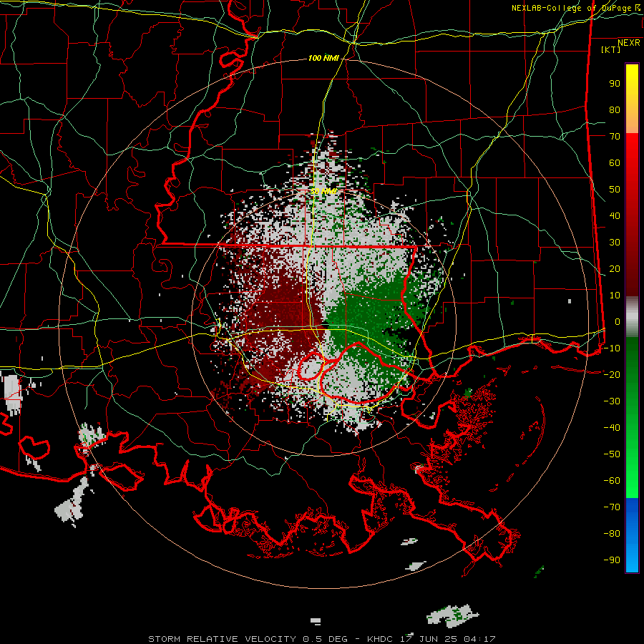Click the 40 value on the velocity scale

[x=615, y=216]
